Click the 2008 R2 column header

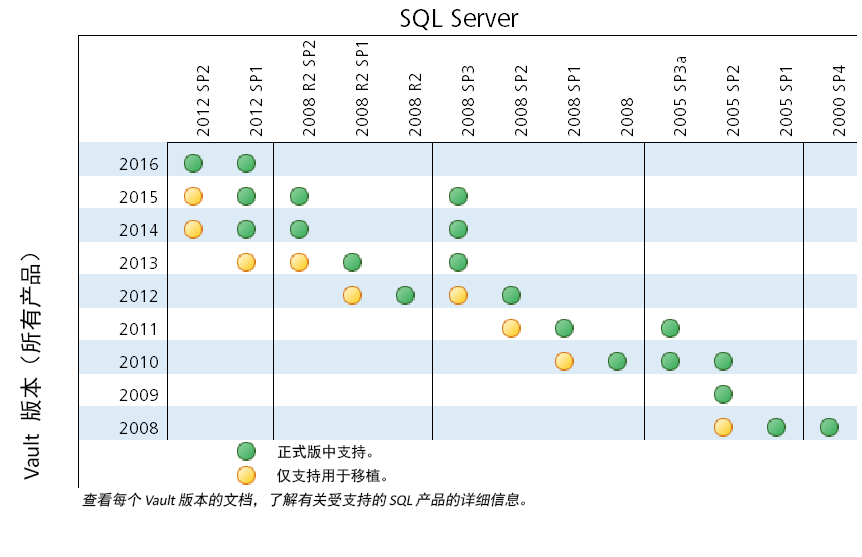click(415, 104)
